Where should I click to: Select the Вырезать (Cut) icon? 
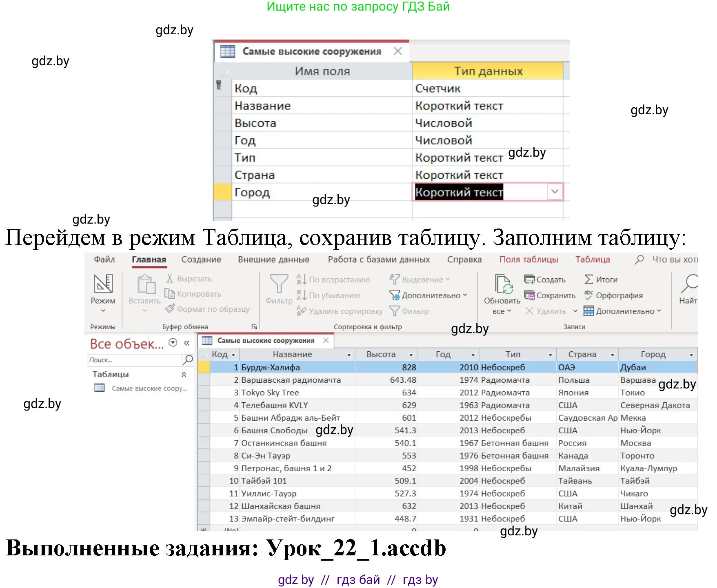tap(169, 279)
